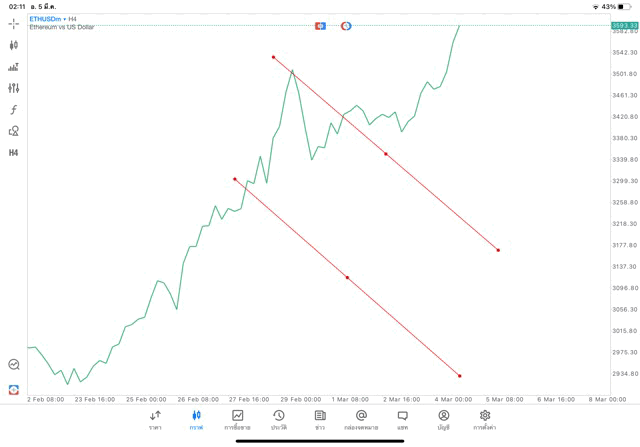Open การตั้งค่า (Settings) gear tab

pos(485,419)
